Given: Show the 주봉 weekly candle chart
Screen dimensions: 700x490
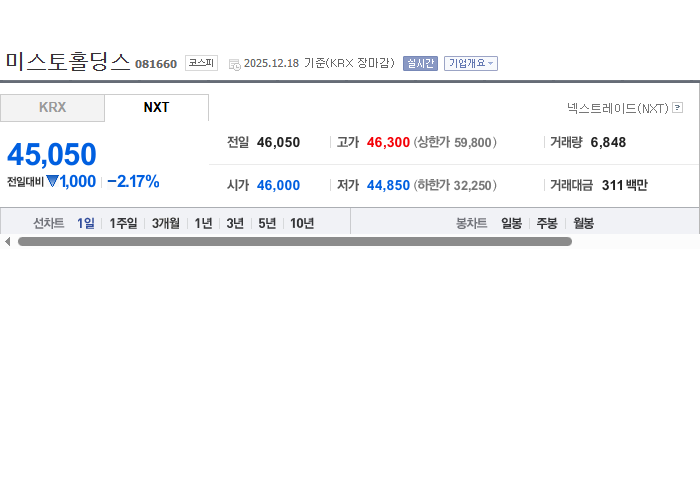Looking at the screenshot, I should (x=547, y=223).
